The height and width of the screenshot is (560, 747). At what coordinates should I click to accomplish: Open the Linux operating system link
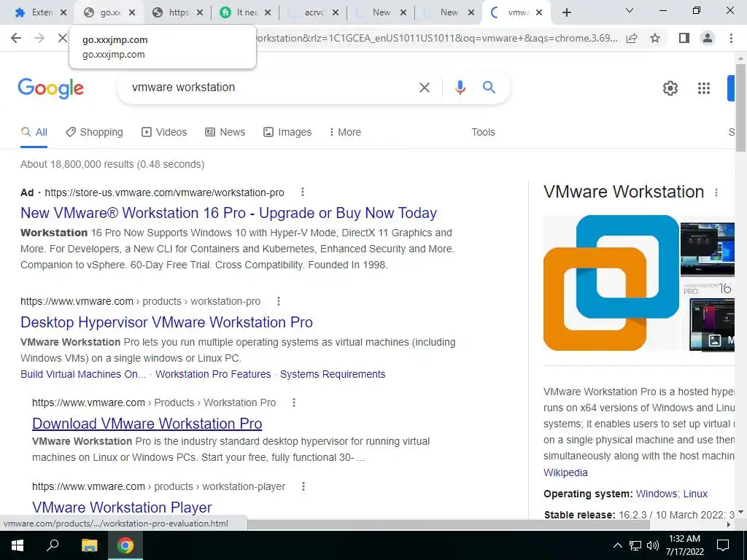point(695,494)
